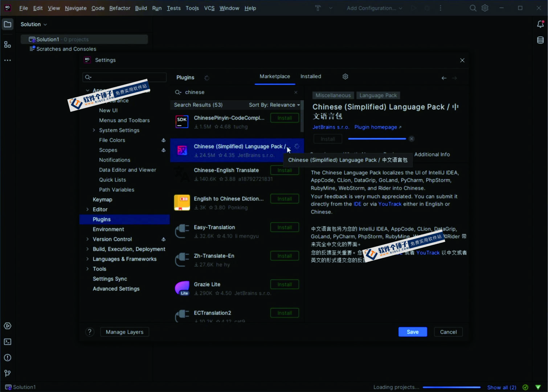Screen dimensions: 548x392
Task: Open the Additional Info tab
Action: point(432,154)
